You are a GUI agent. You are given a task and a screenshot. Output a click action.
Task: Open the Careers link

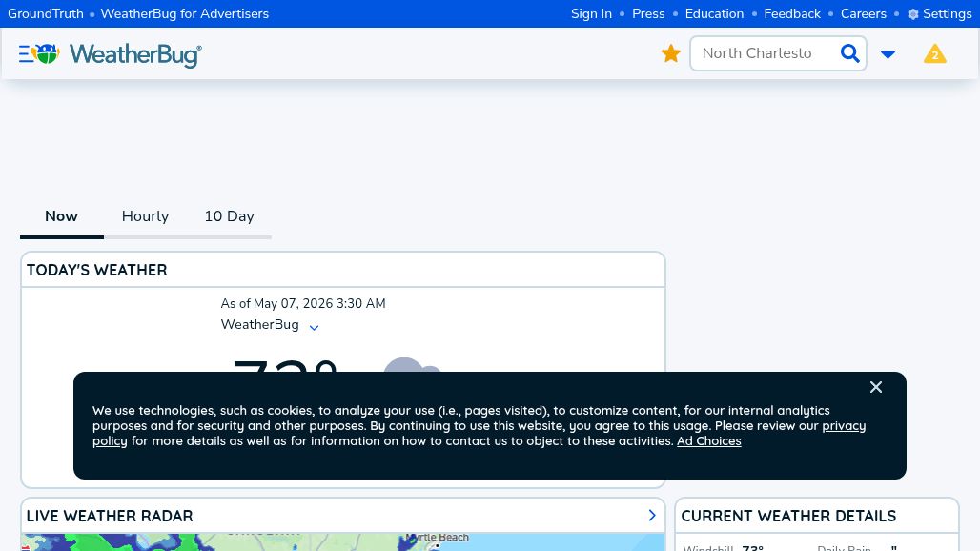pyautogui.click(x=863, y=13)
